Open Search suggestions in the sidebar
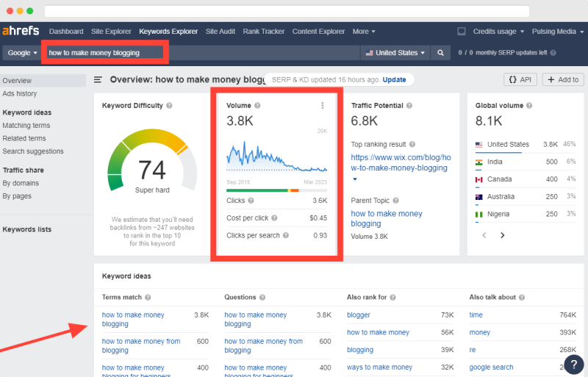Screen dimensions: 588x377 [x=33, y=151]
